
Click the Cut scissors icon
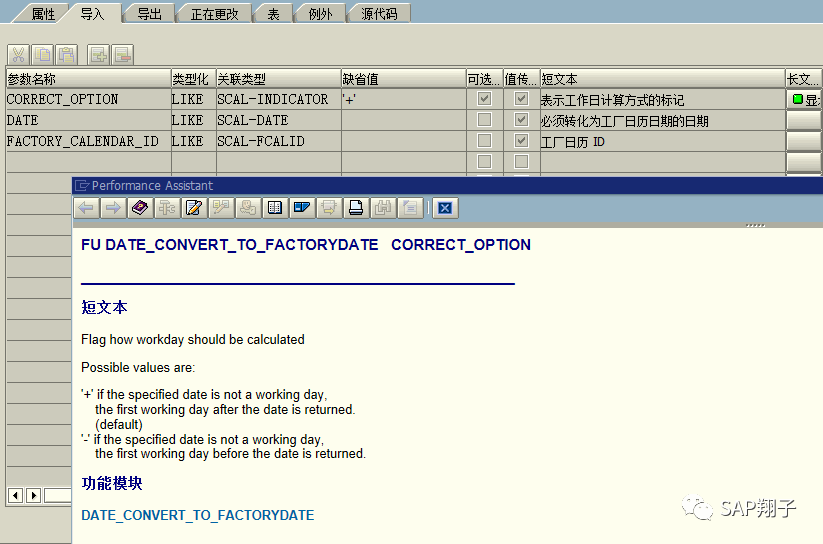coord(18,55)
